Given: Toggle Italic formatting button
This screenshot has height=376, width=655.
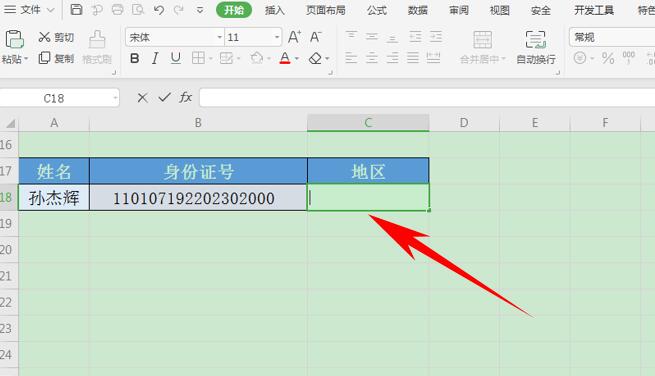Looking at the screenshot, I should (155, 58).
